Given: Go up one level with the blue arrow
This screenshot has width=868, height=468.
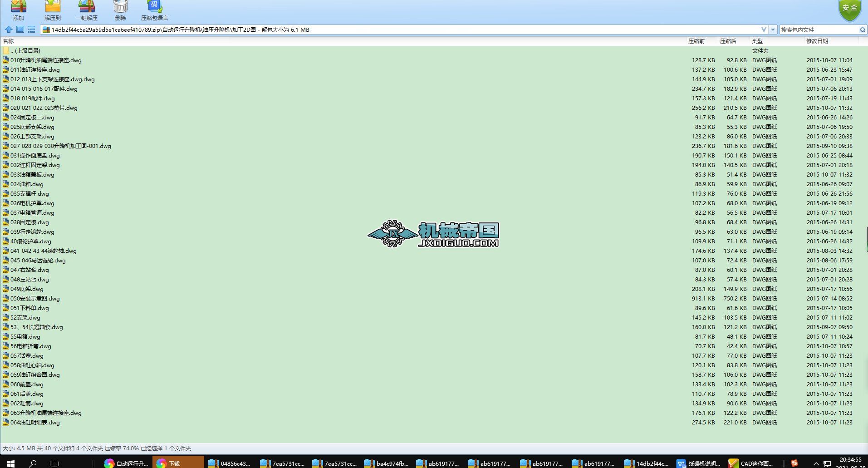Looking at the screenshot, I should [9, 30].
